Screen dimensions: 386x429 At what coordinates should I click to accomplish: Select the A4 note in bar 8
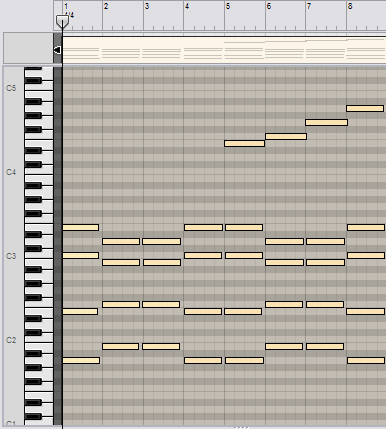click(x=365, y=108)
